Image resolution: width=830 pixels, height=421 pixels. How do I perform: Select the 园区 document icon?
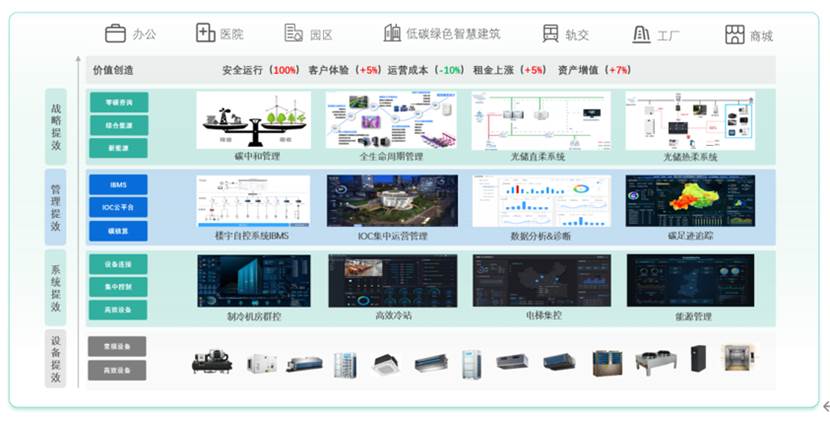point(293,33)
